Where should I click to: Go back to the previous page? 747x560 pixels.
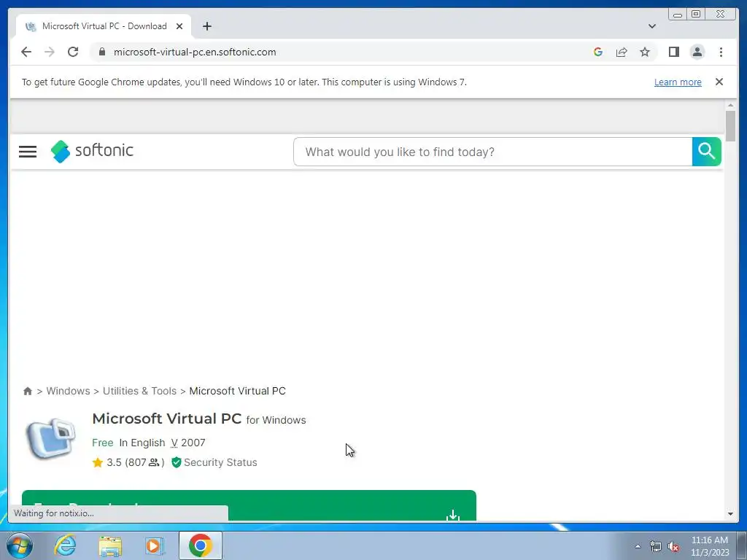26,52
